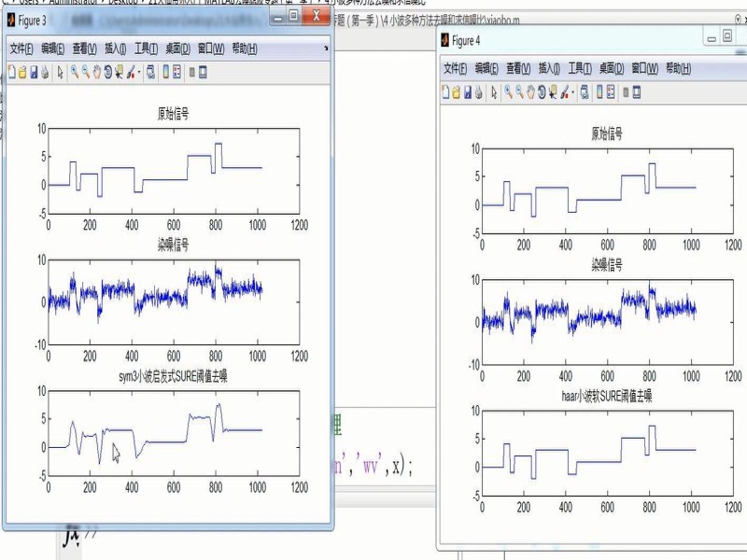The width and height of the screenshot is (747, 560).
Task: Save Figure 4 using the floppy disk icon
Action: 468,92
